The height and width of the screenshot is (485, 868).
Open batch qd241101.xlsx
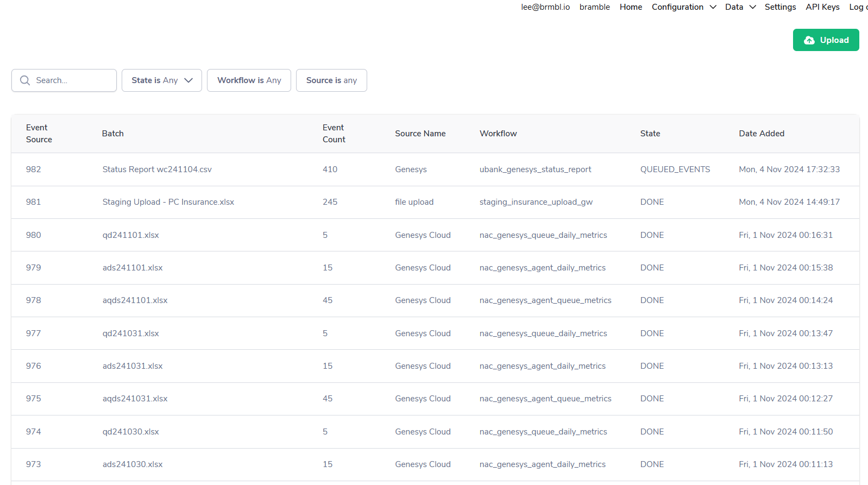pos(131,235)
